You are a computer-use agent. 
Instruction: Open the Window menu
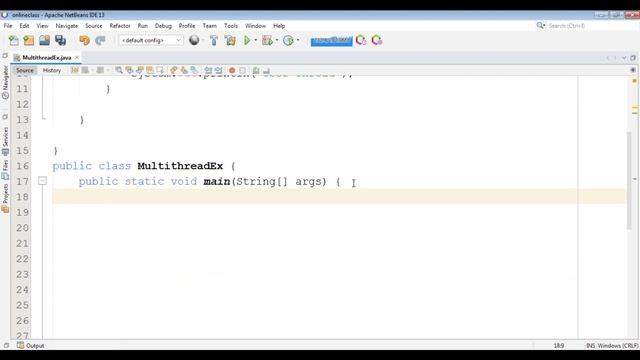pos(256,26)
